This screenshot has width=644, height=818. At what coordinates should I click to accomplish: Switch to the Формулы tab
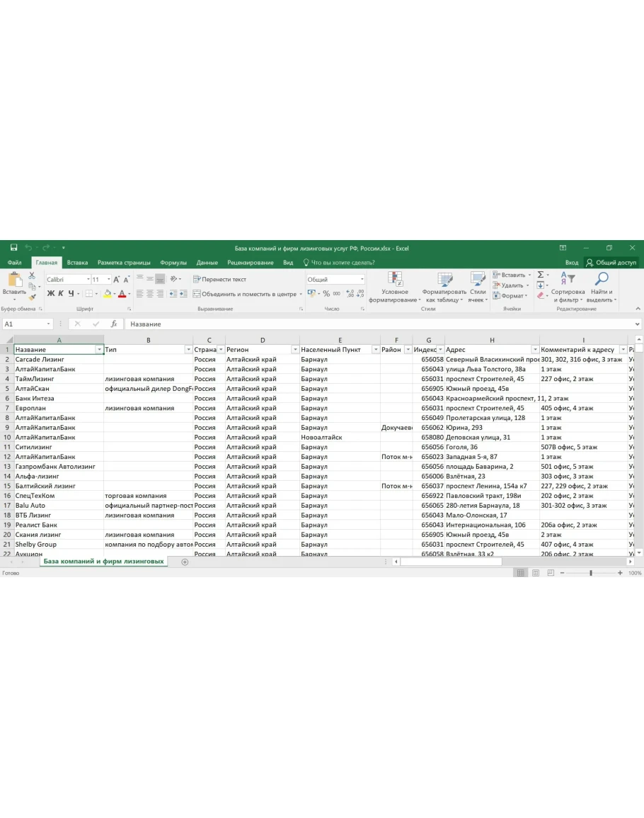pos(173,263)
